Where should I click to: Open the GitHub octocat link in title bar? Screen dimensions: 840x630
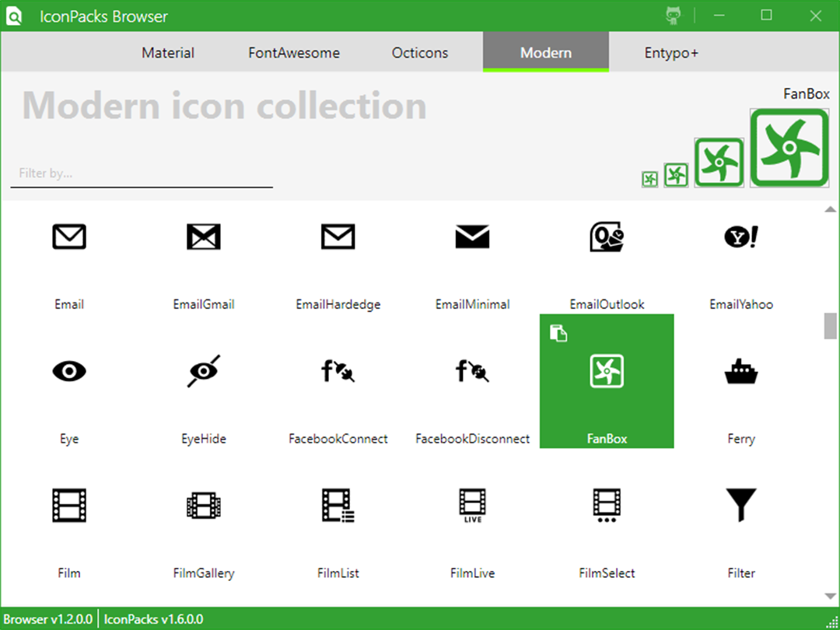pos(674,16)
